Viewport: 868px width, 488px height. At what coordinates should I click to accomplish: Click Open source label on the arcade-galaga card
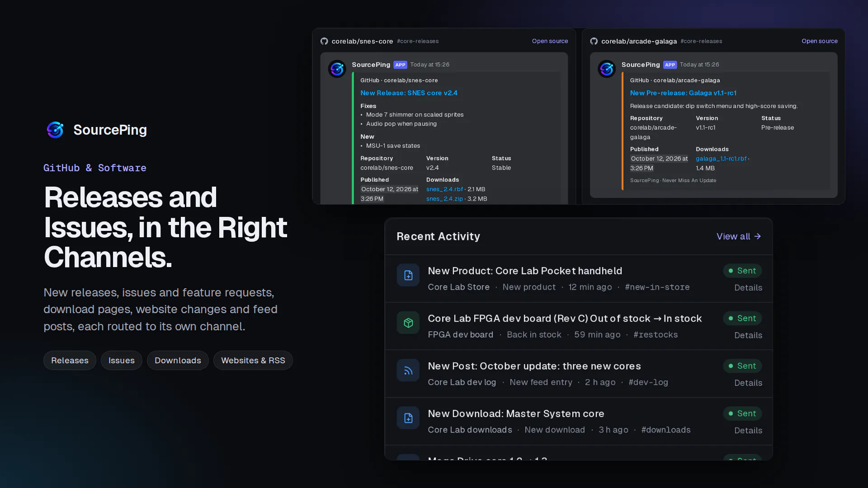point(820,41)
